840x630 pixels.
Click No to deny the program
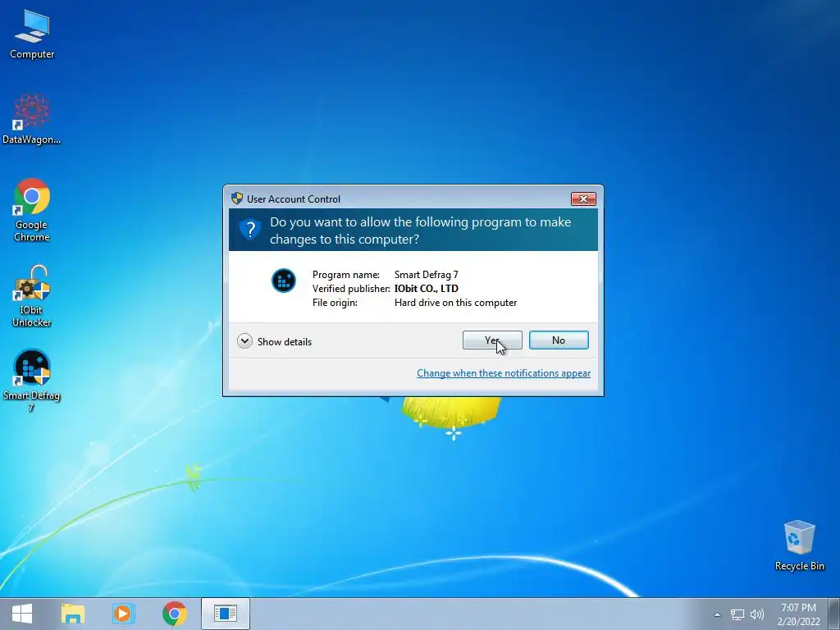(559, 340)
